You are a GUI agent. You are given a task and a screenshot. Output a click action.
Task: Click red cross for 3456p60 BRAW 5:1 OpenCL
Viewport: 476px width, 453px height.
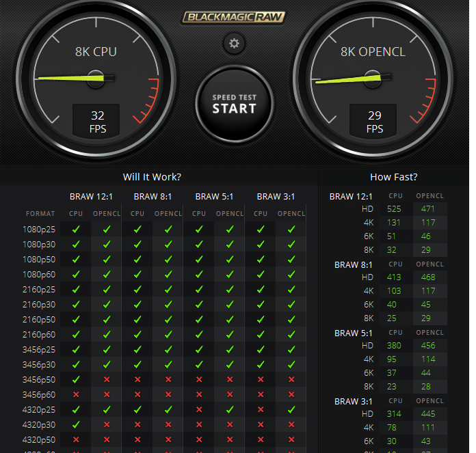click(230, 394)
